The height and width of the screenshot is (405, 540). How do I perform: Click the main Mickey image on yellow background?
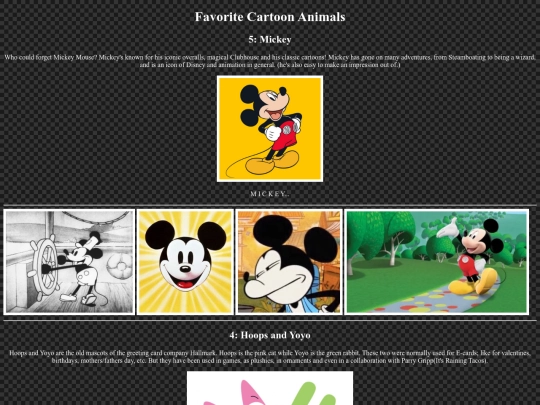[x=270, y=129]
